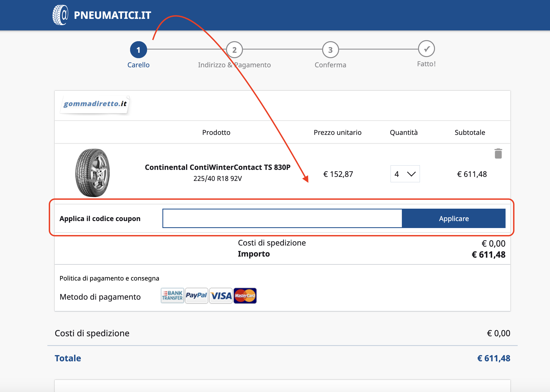The image size is (550, 392).
Task: Jump to step 3 Conferma circle
Action: point(330,50)
